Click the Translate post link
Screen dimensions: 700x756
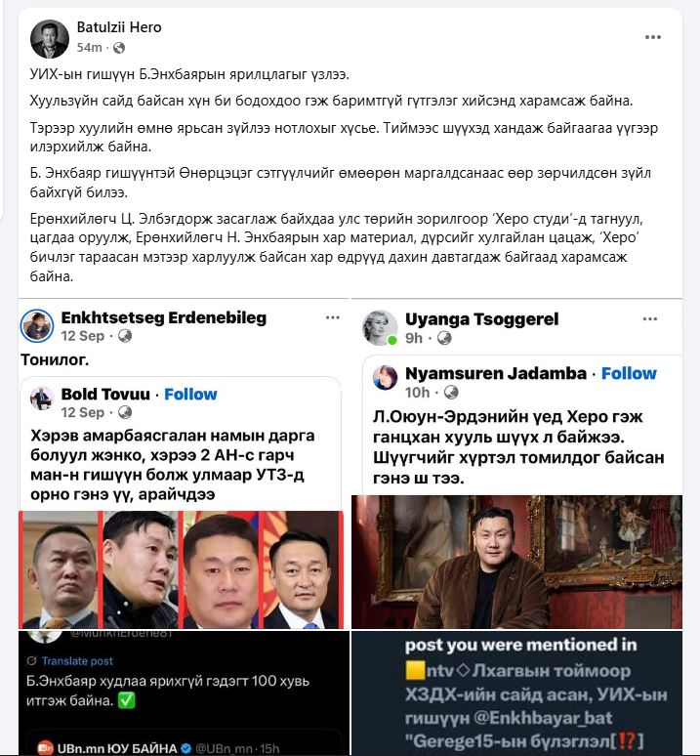[x=76, y=661]
